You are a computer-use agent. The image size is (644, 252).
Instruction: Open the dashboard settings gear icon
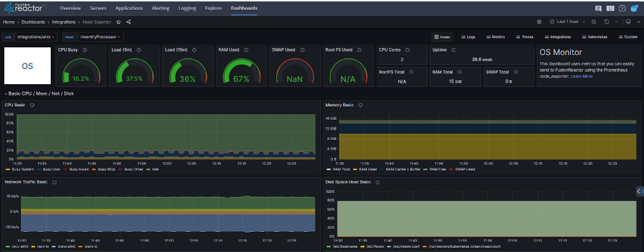pyautogui.click(x=540, y=22)
